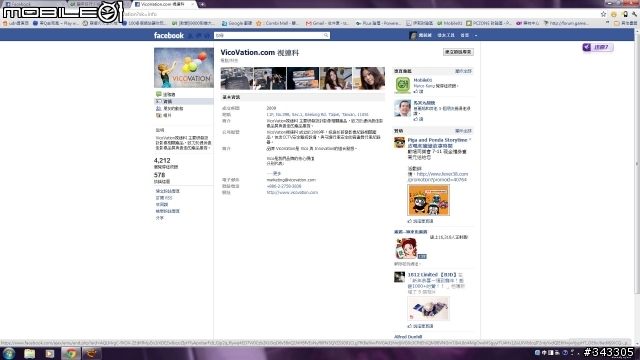Open Other Bookmarks folder at bar's end
Image resolution: width=640 pixels, height=360 pixels.
coord(626,23)
